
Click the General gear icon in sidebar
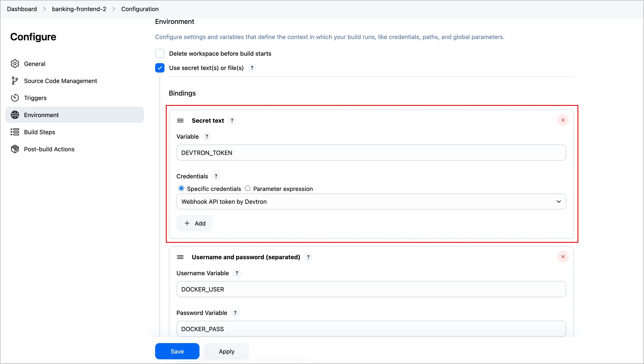click(15, 64)
